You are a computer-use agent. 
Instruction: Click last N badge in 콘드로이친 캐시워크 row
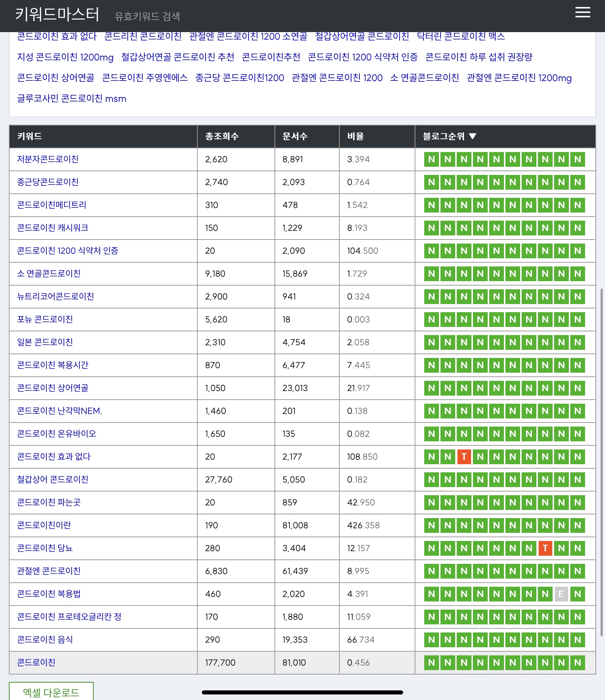point(578,228)
